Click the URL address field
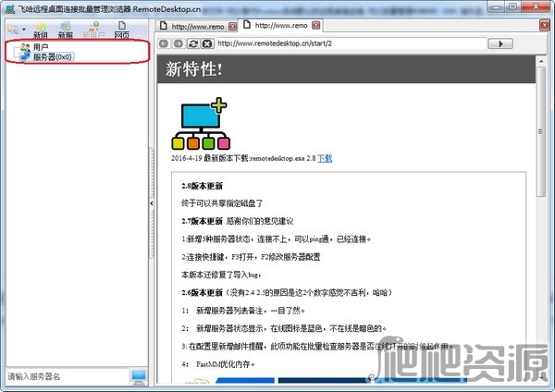This screenshot has width=555, height=392. tap(351, 43)
